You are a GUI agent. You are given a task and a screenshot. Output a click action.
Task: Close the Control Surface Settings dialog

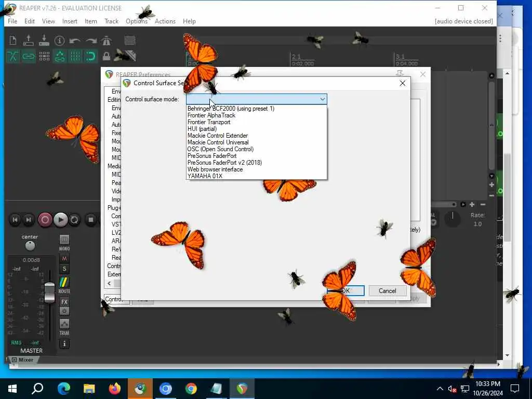(403, 83)
